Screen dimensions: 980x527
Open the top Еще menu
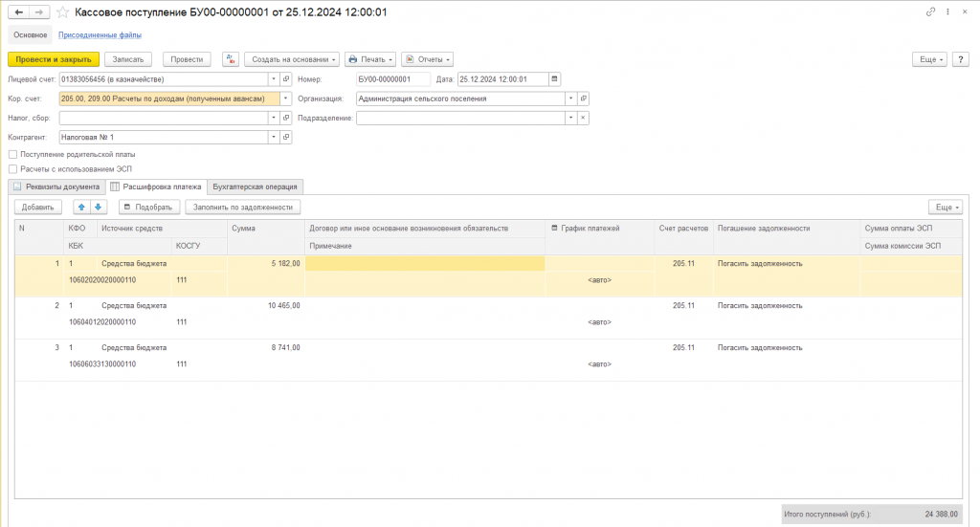[930, 59]
